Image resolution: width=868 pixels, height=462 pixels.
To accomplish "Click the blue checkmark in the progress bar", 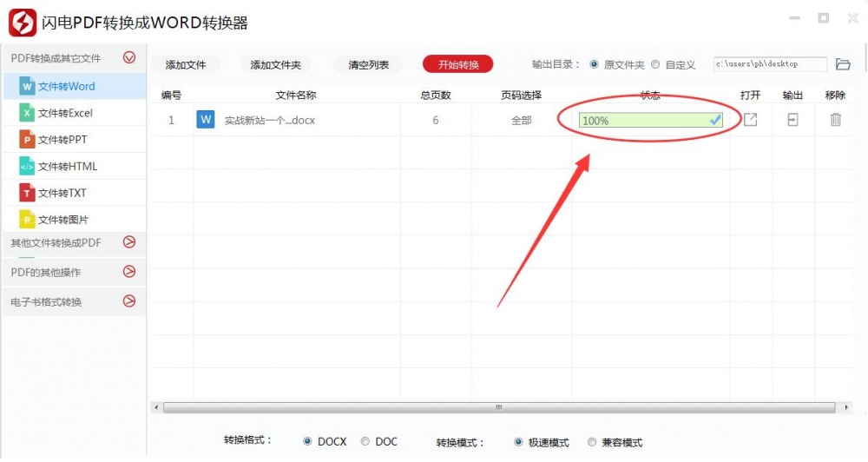I will click(x=715, y=120).
